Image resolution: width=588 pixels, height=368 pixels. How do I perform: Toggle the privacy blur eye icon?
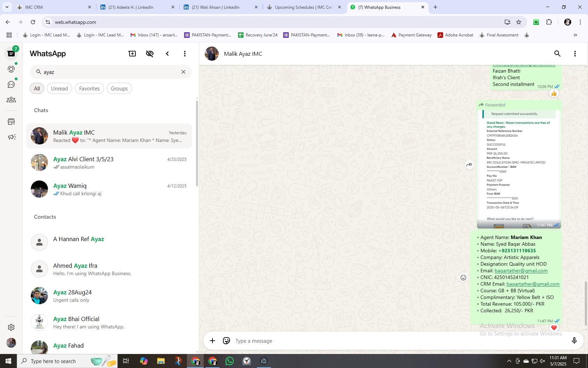pyautogui.click(x=150, y=54)
